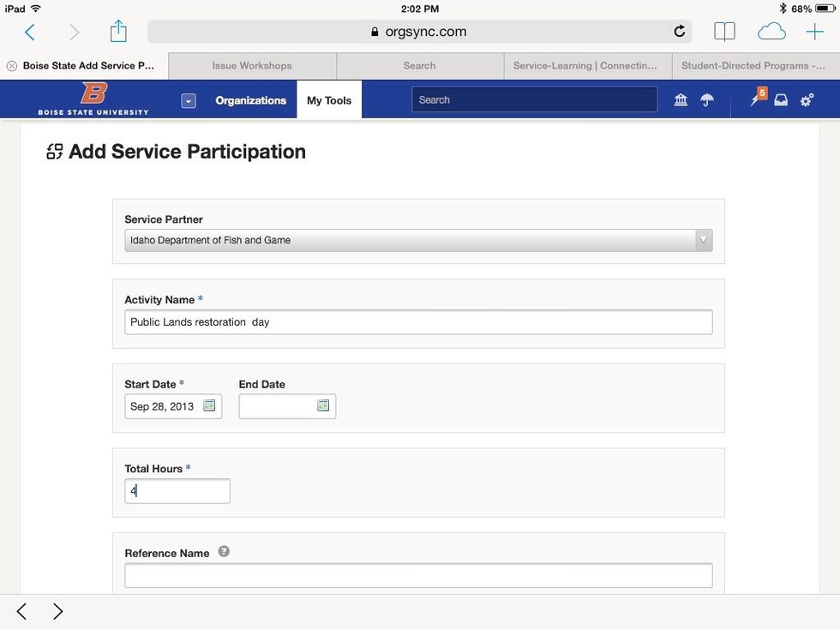Add a new Safari tab
Image resolution: width=840 pixels, height=630 pixels.
[x=814, y=32]
